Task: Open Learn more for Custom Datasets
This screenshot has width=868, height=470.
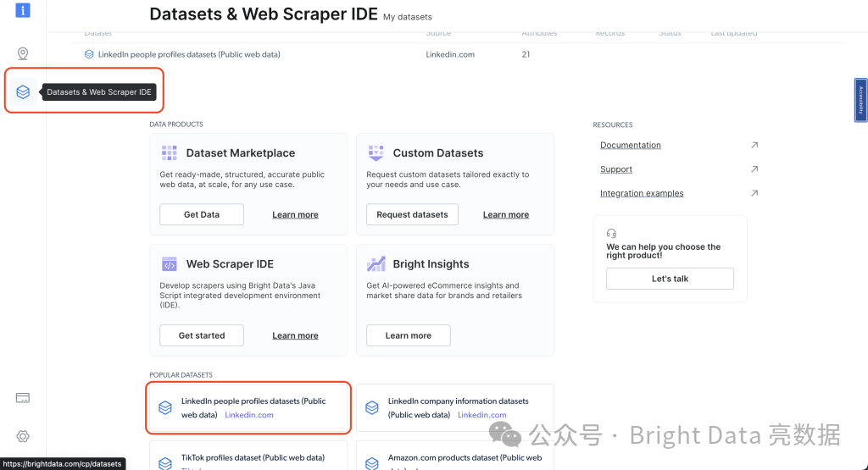Action: (506, 214)
